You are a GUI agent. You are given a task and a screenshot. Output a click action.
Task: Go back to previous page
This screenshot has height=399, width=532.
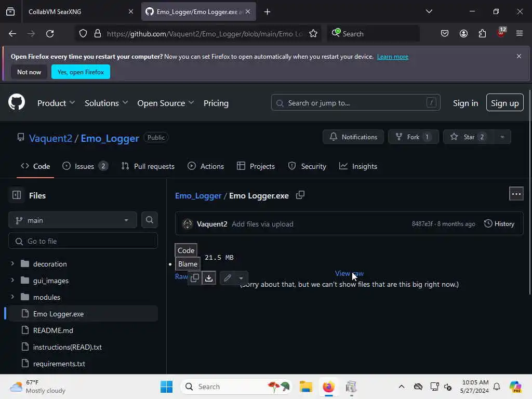coord(12,33)
